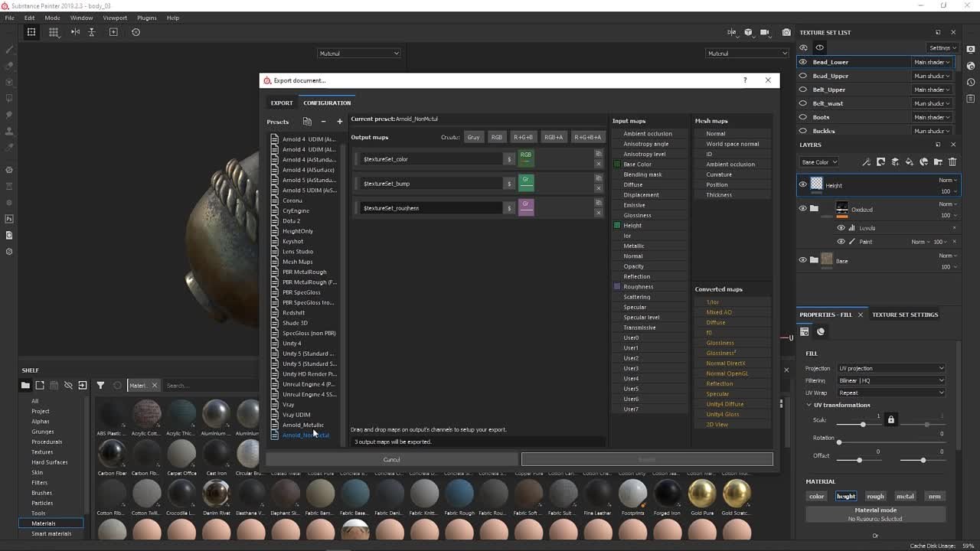The height and width of the screenshot is (551, 980).
Task: Click the $ button on $textureSet_bump row
Action: tap(509, 184)
